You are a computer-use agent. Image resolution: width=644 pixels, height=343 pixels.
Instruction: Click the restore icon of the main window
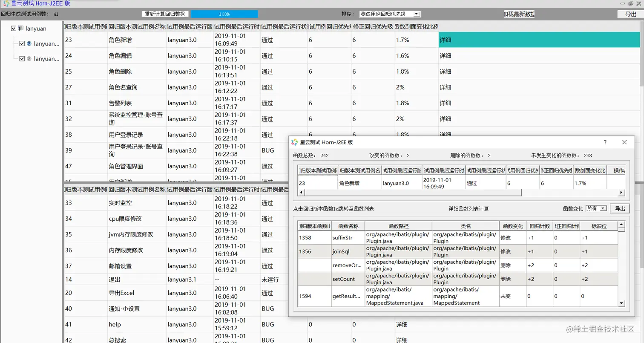pos(631,3)
